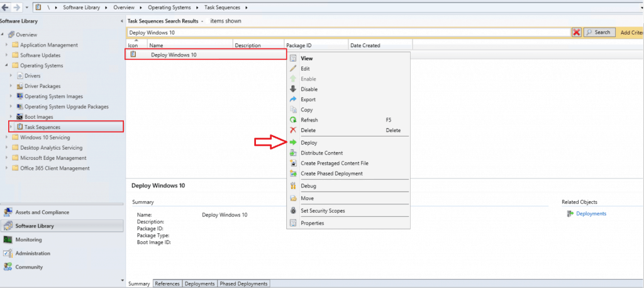
Task: Click the Disable down-arrow icon
Action: (x=293, y=89)
